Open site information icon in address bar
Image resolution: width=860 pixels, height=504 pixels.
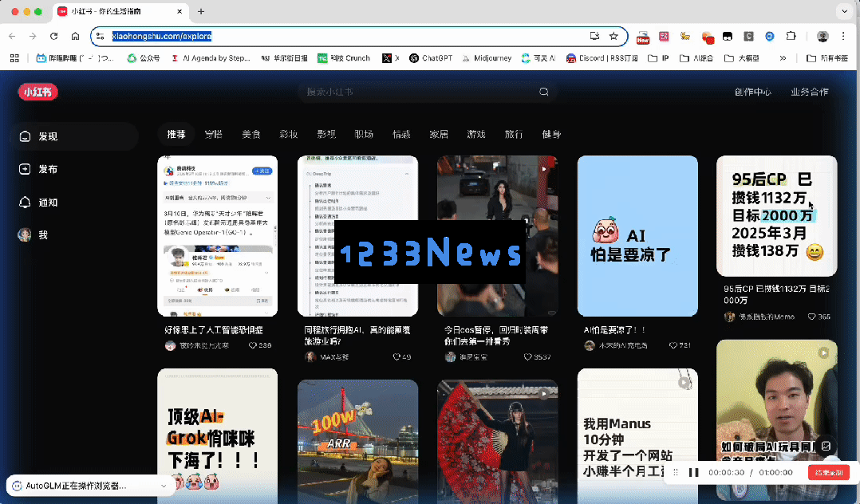(100, 36)
